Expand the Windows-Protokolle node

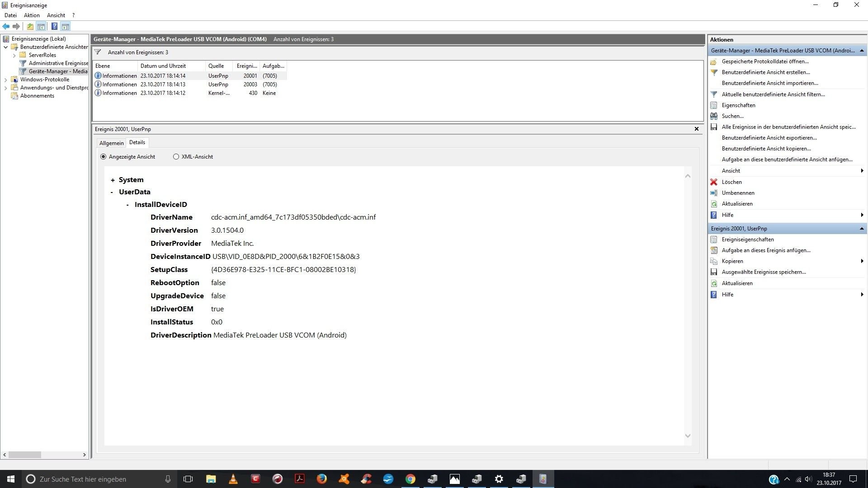pos(5,80)
